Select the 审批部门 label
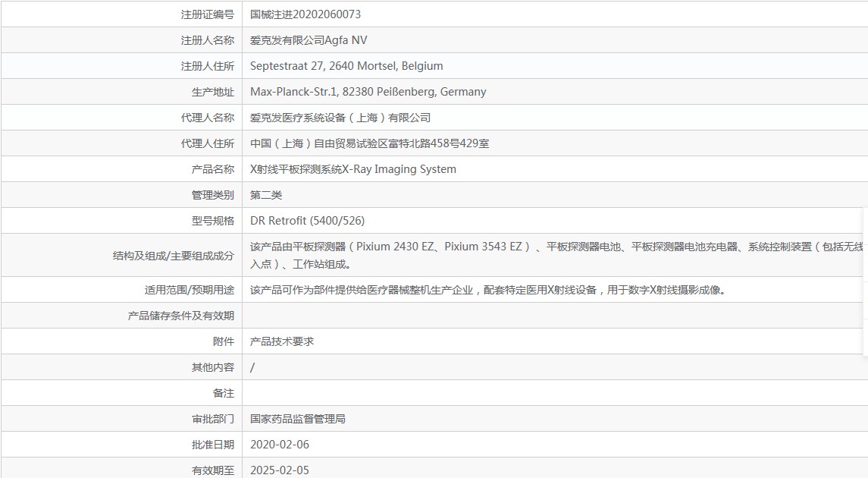Screen dimensions: 868x478 click(212, 419)
